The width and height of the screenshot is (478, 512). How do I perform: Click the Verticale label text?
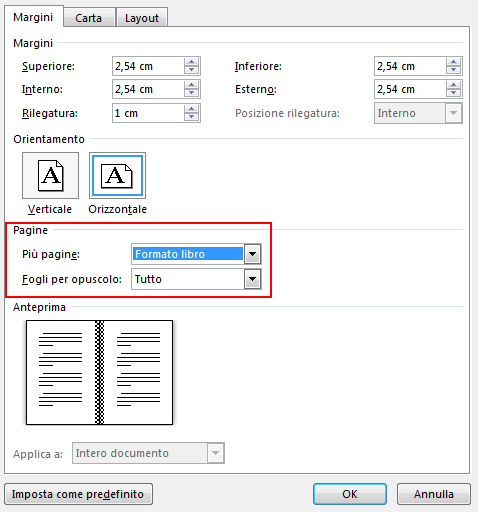pos(50,209)
